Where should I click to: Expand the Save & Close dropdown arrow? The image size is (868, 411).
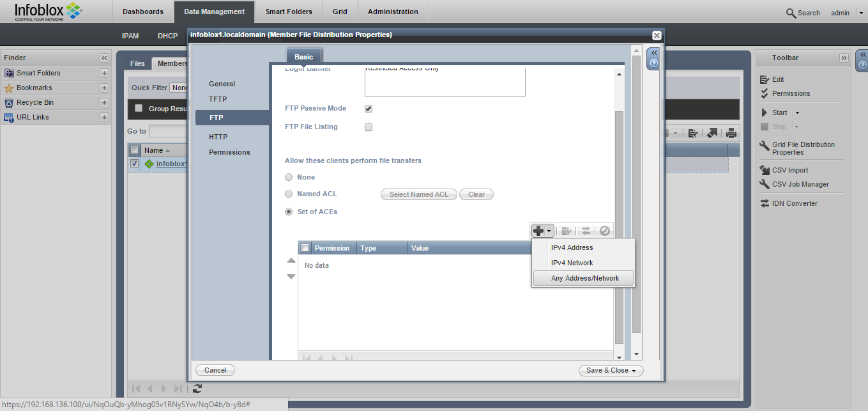[634, 371]
